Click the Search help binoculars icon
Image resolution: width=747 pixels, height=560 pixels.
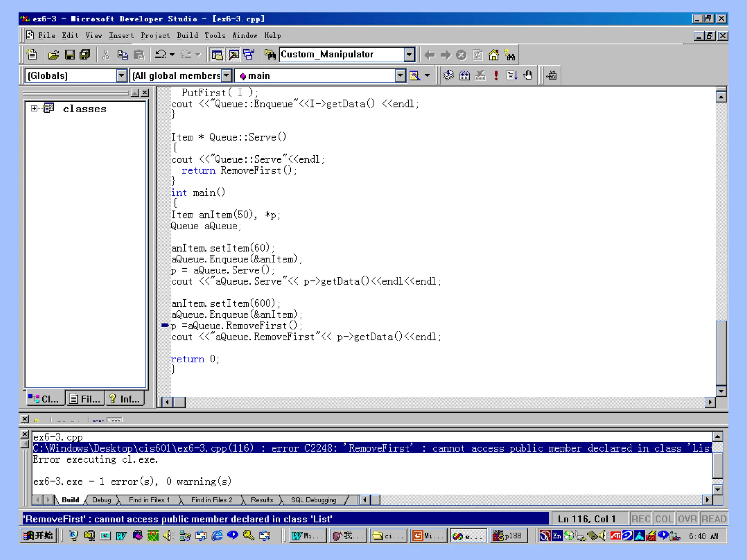(510, 55)
